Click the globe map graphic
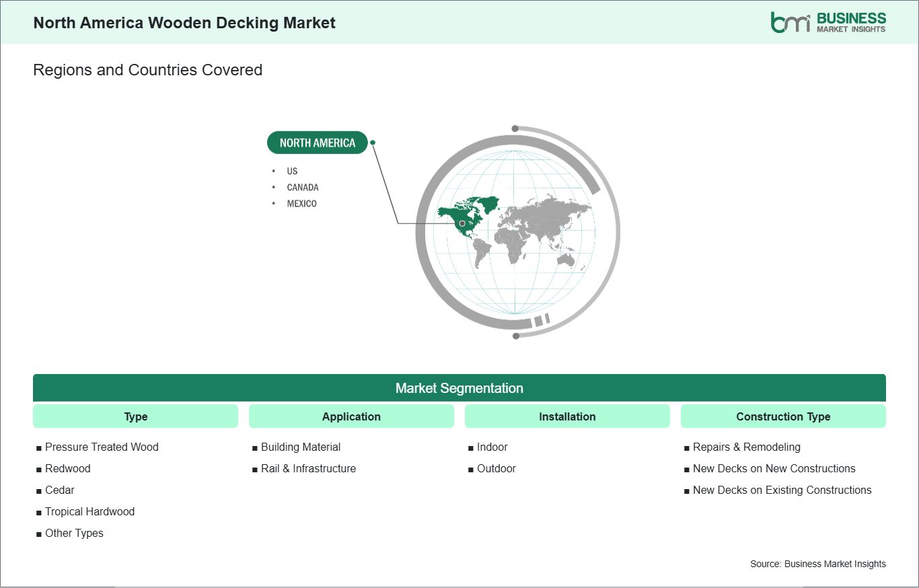919x588 pixels. [517, 231]
